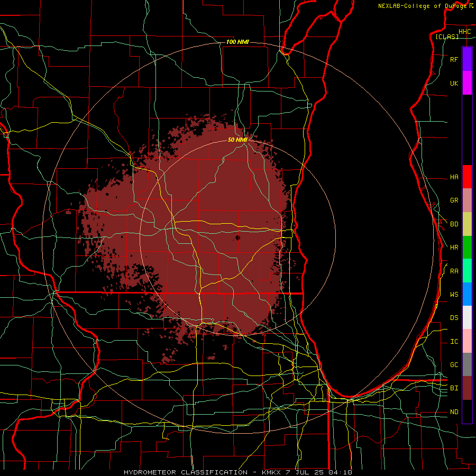This screenshot has width=476, height=476.
Task: Pick the dark green HR legend swatch
Action: click(467, 248)
